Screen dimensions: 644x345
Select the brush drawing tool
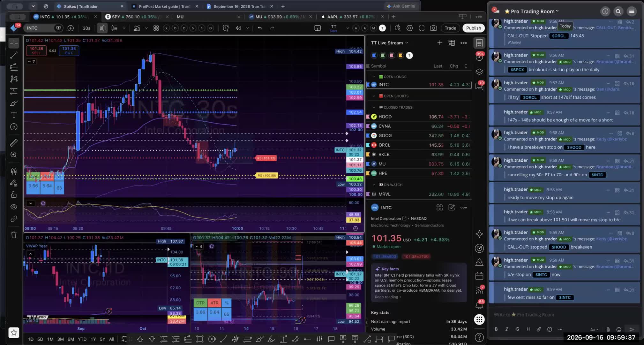click(14, 103)
